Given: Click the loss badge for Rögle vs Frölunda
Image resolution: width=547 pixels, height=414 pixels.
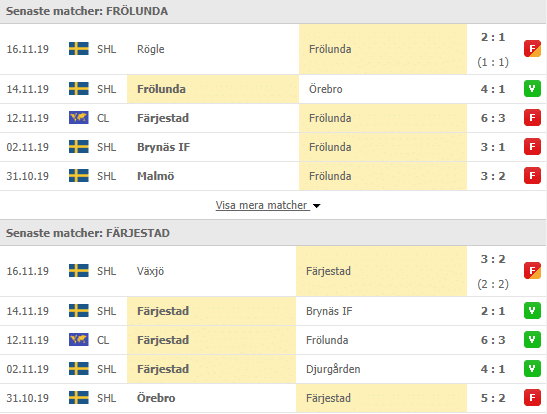Looking at the screenshot, I should [532, 49].
